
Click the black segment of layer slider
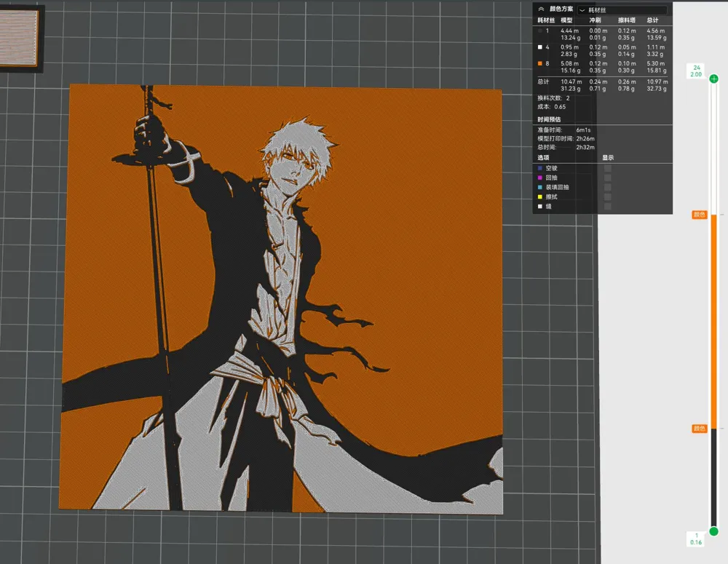click(x=714, y=477)
